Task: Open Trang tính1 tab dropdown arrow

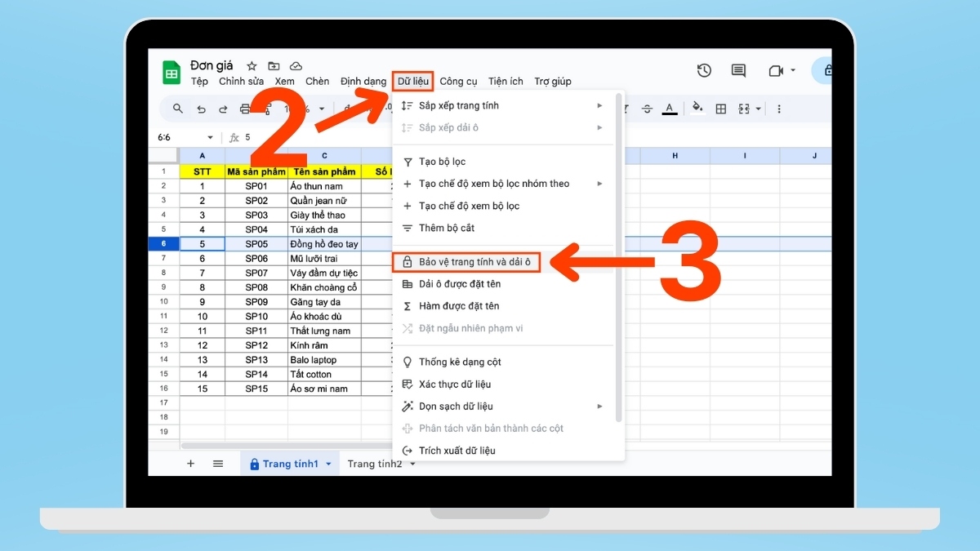Action: tap(328, 464)
